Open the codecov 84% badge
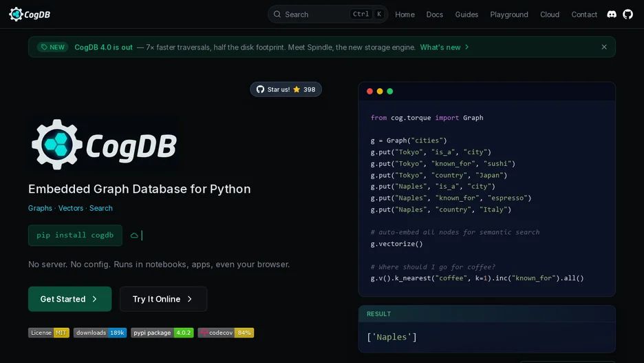The width and height of the screenshot is (644, 363). (226, 333)
